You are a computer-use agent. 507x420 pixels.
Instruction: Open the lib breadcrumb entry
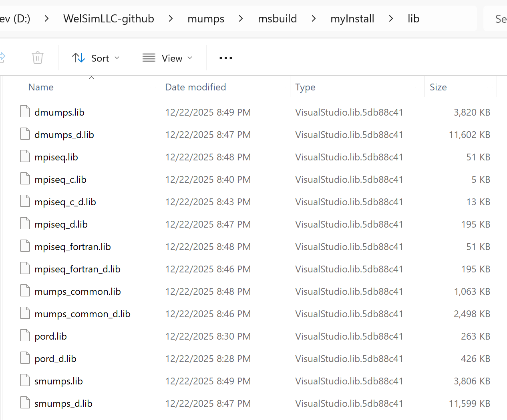pos(414,18)
